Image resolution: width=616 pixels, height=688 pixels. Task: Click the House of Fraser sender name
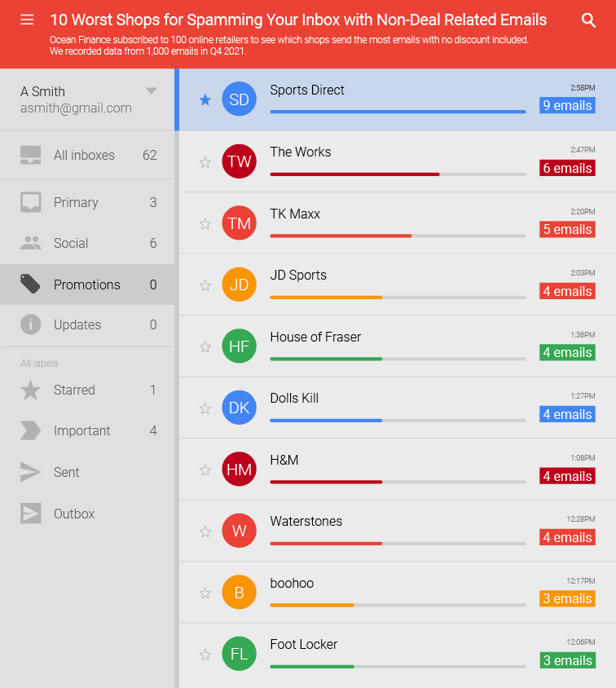pyautogui.click(x=315, y=337)
